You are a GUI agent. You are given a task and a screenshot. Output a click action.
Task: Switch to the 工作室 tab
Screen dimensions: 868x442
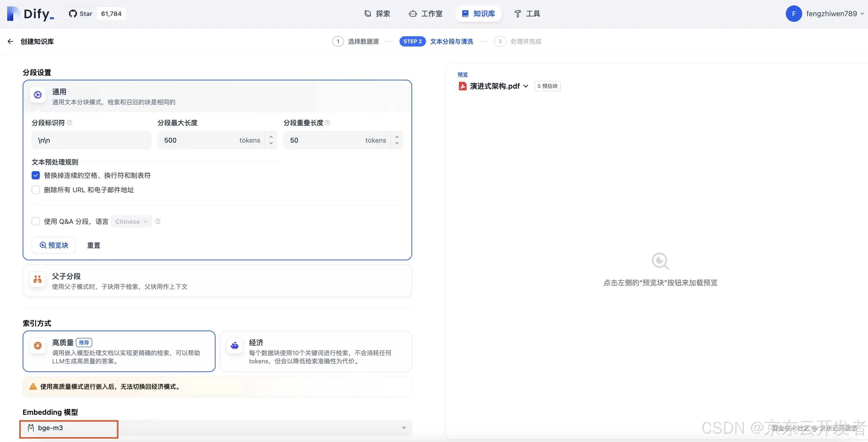tap(426, 14)
